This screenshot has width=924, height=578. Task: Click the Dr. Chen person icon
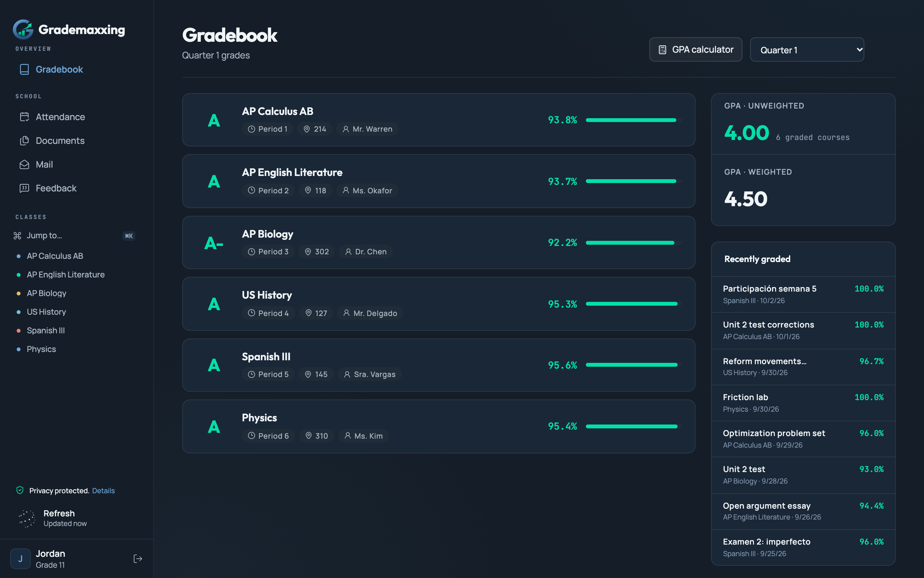tap(348, 251)
